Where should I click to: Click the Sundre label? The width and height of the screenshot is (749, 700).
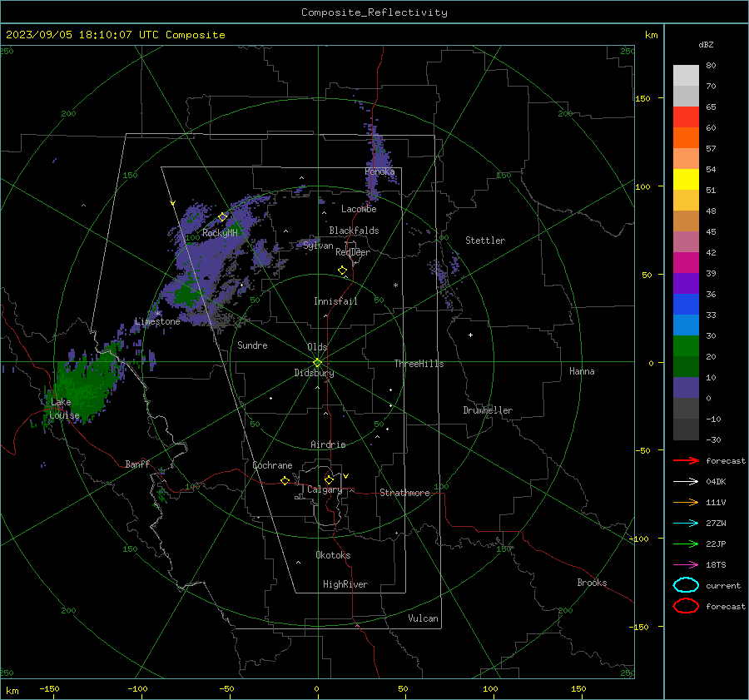click(252, 345)
